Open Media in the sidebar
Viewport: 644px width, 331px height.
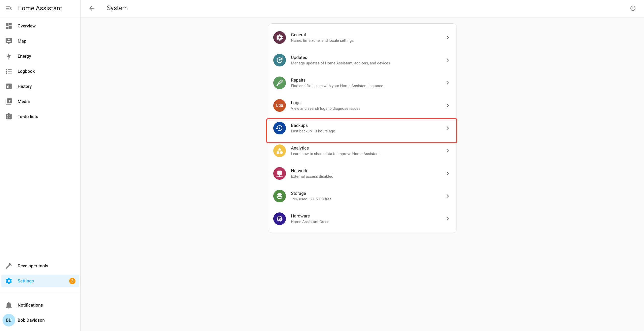[40, 101]
